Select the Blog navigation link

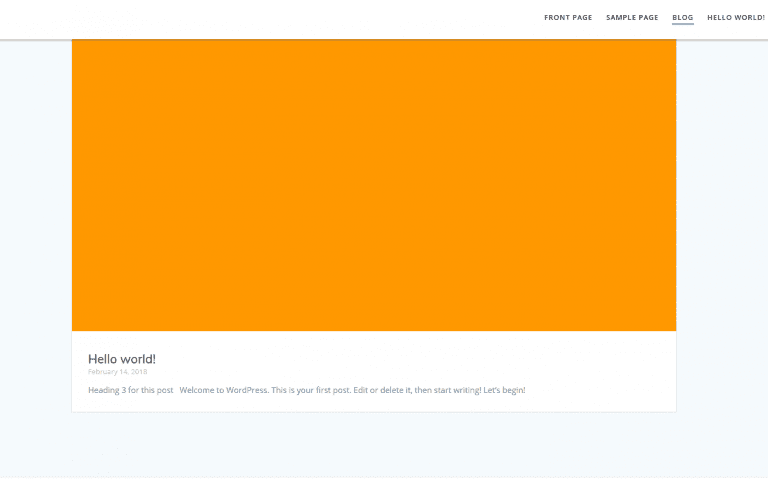click(x=683, y=17)
